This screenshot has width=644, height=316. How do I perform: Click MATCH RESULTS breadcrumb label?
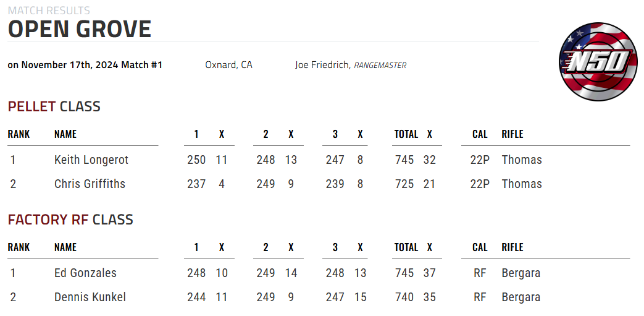(49, 11)
